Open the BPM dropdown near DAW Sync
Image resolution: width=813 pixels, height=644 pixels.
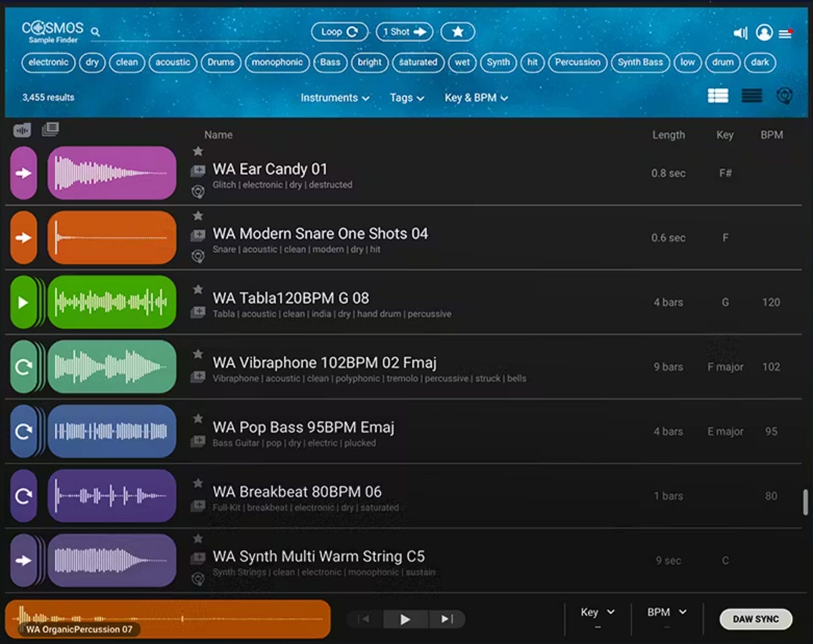click(x=666, y=612)
